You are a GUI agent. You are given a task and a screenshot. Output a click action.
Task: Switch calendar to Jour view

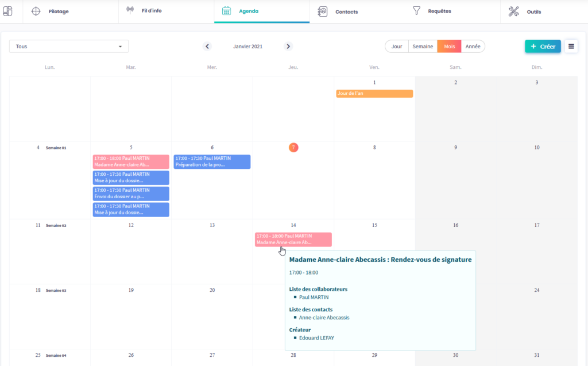pyautogui.click(x=397, y=47)
